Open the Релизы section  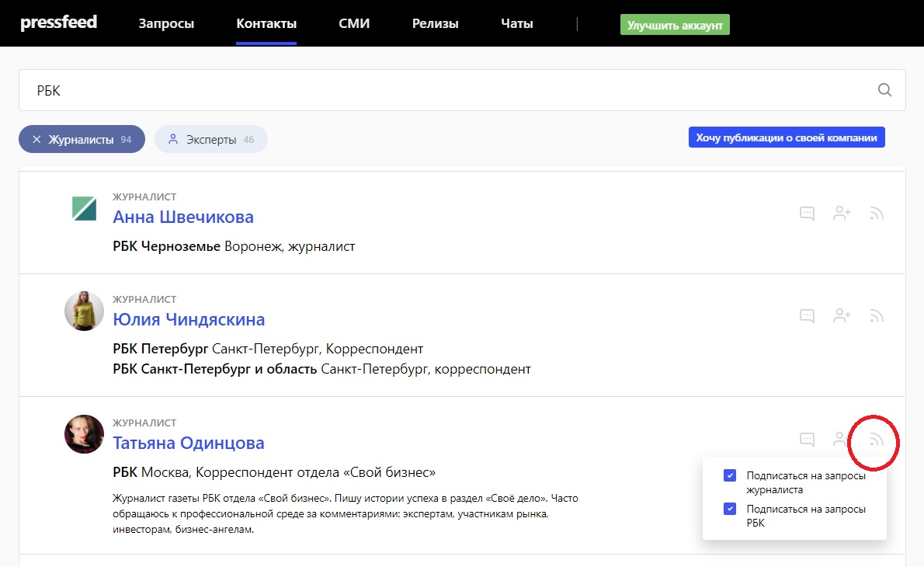pyautogui.click(x=436, y=23)
